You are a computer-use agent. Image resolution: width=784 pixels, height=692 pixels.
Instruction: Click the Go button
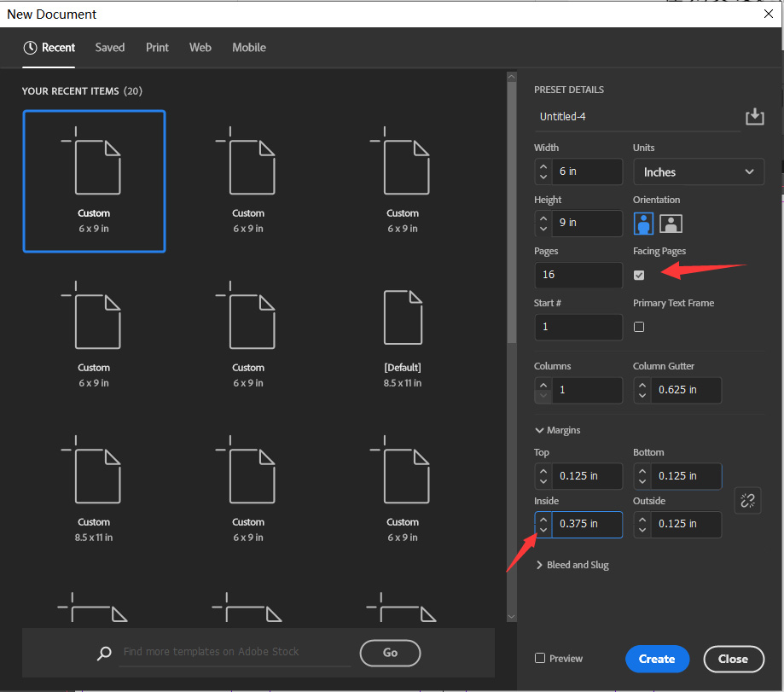coord(390,653)
